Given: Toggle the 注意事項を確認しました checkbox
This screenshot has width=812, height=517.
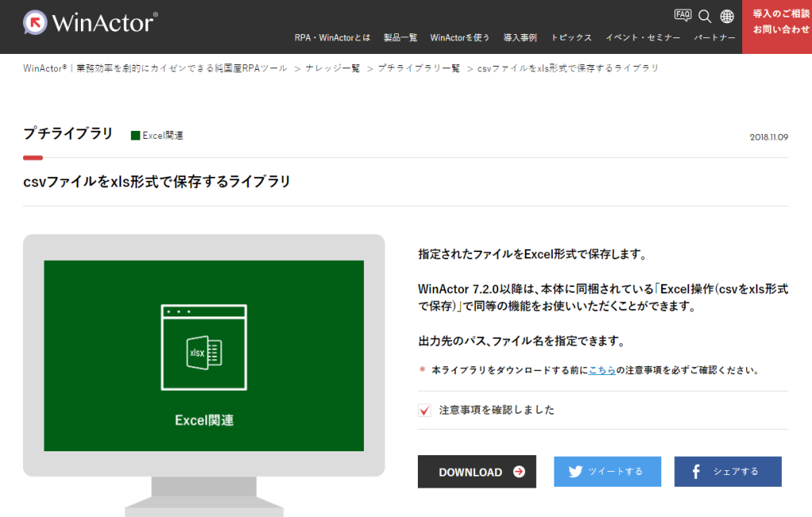Looking at the screenshot, I should point(424,410).
